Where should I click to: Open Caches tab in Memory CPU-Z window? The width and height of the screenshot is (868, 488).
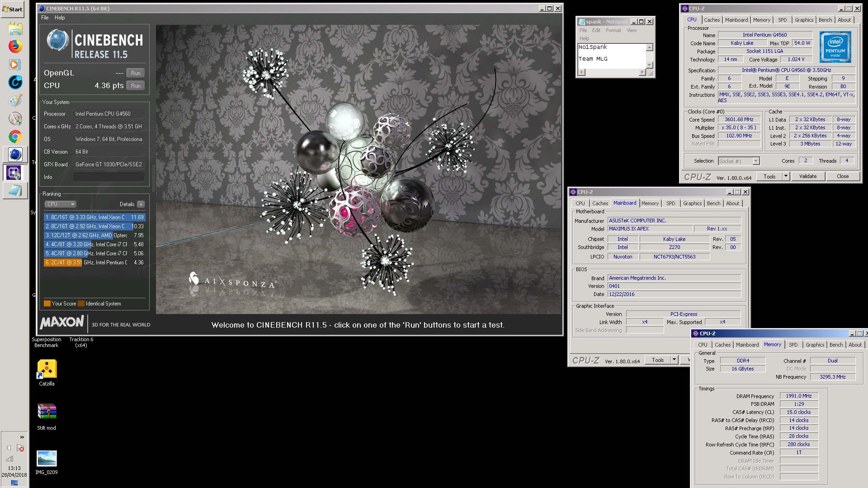click(722, 345)
